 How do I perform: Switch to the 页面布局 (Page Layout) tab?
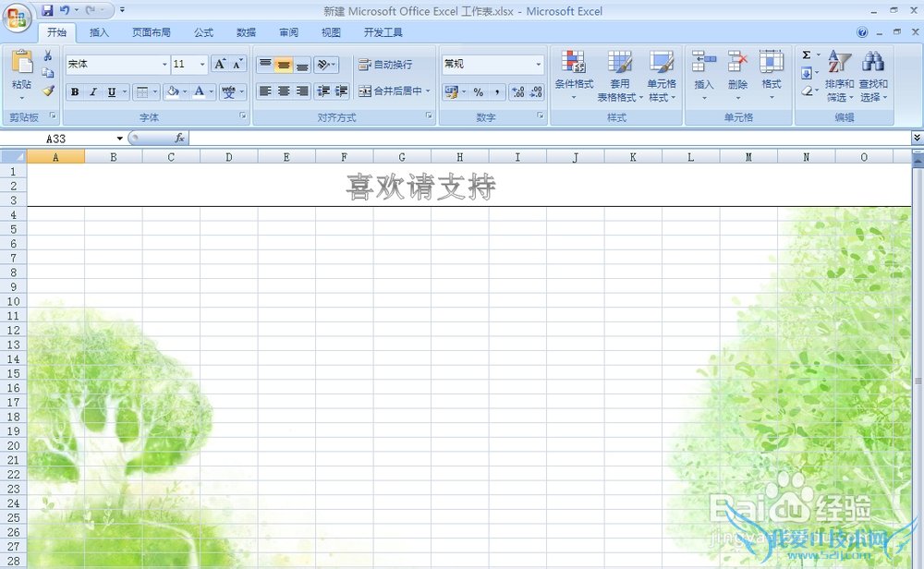click(x=152, y=32)
